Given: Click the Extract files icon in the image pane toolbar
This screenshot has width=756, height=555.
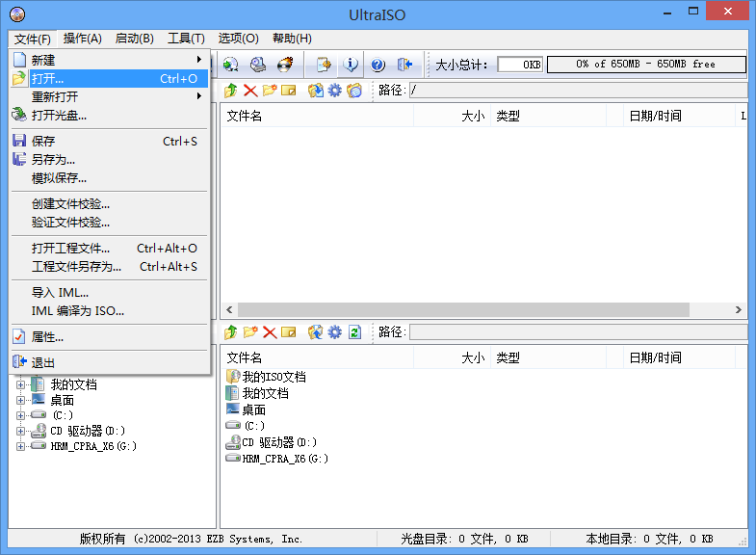Looking at the screenshot, I should pos(315,91).
